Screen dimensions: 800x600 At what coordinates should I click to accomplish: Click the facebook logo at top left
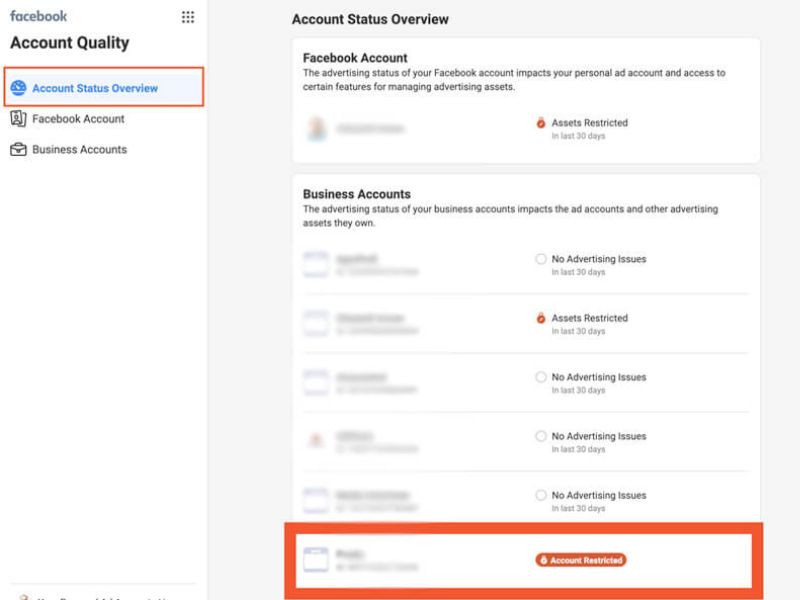[39, 17]
